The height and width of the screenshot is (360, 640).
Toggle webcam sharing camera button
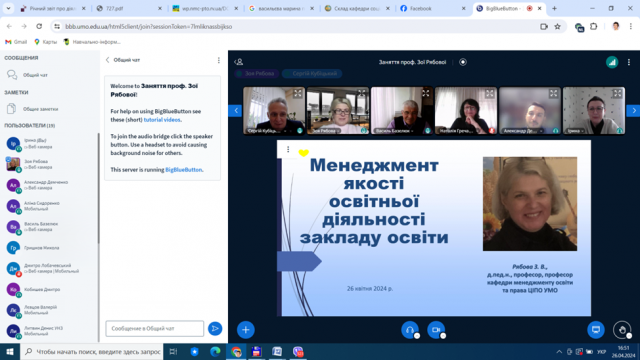(436, 330)
